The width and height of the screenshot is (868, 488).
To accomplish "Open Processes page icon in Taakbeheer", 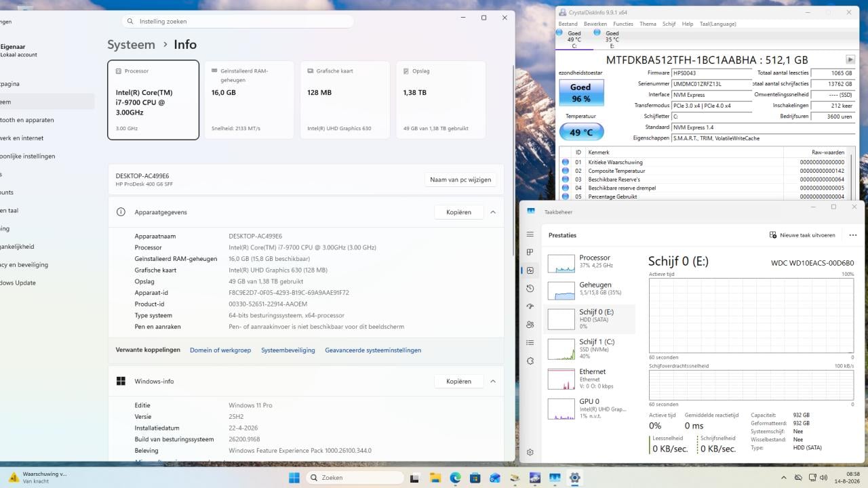I will click(530, 252).
